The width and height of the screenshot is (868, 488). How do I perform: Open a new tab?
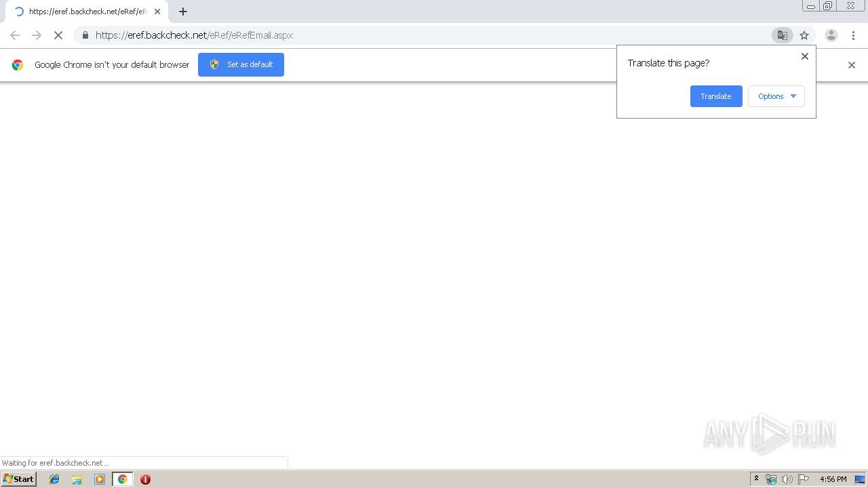(183, 12)
